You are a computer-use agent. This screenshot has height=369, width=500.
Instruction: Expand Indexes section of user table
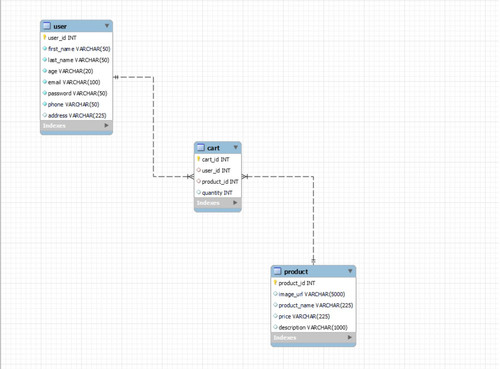point(106,125)
